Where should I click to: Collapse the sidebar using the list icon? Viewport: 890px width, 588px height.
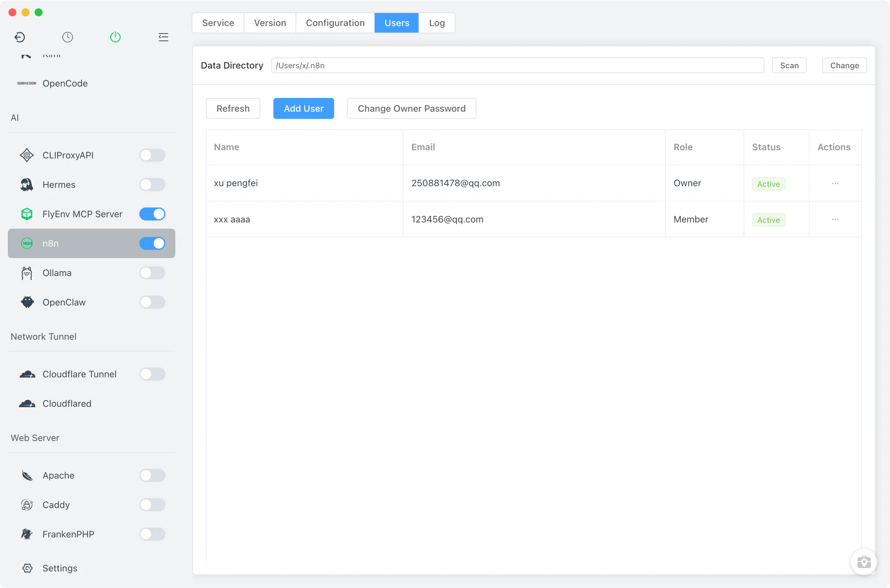(163, 37)
